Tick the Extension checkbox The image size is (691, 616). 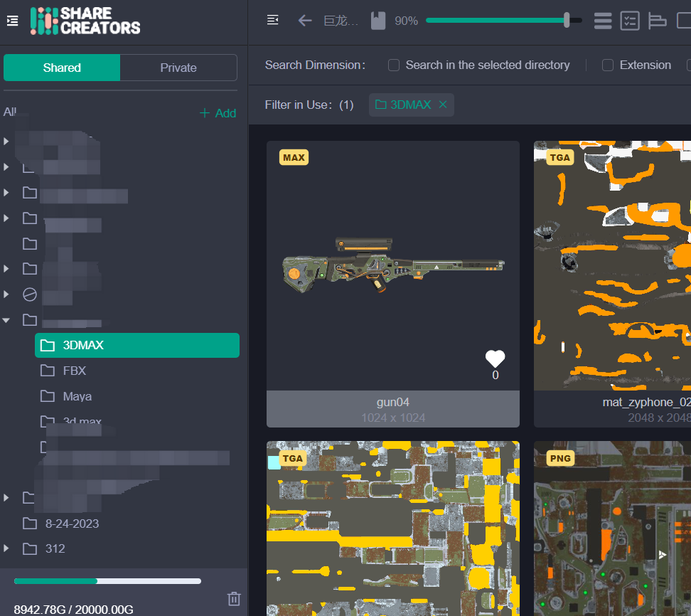(608, 65)
